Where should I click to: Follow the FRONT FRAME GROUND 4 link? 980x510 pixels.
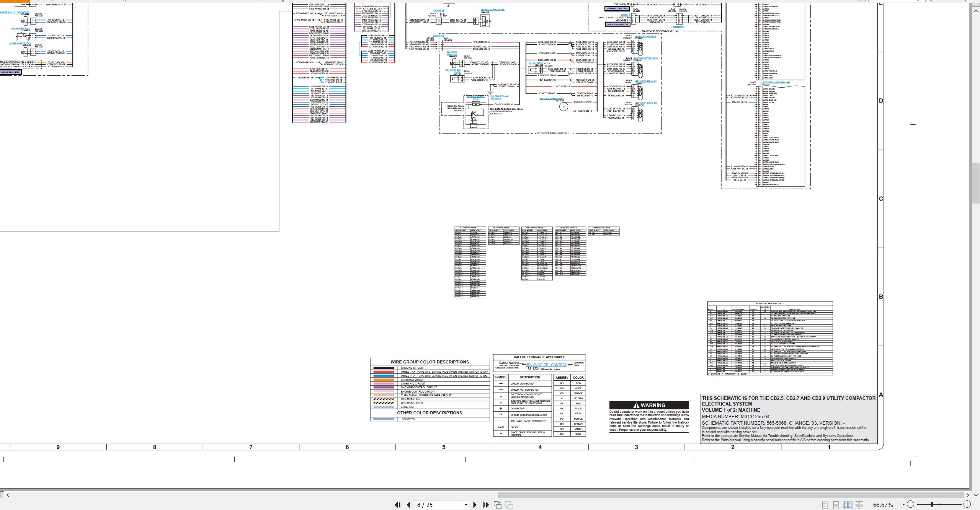(500, 97)
